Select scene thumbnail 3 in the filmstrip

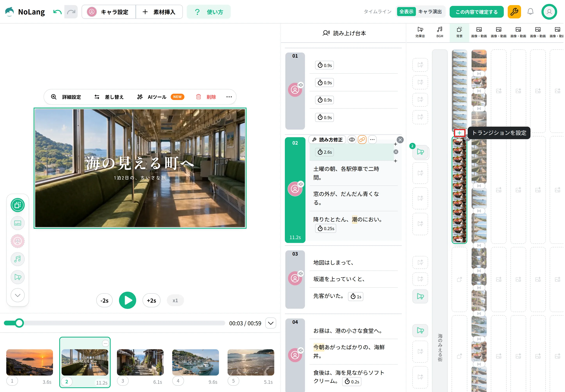(x=140, y=362)
